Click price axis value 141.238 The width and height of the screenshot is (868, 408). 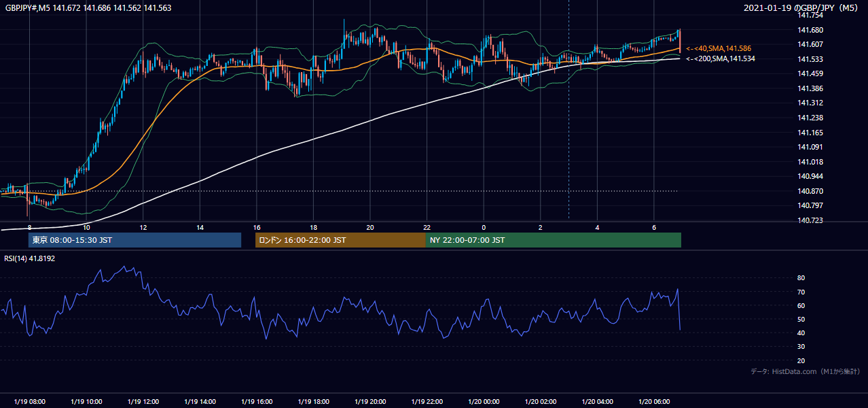click(x=810, y=118)
